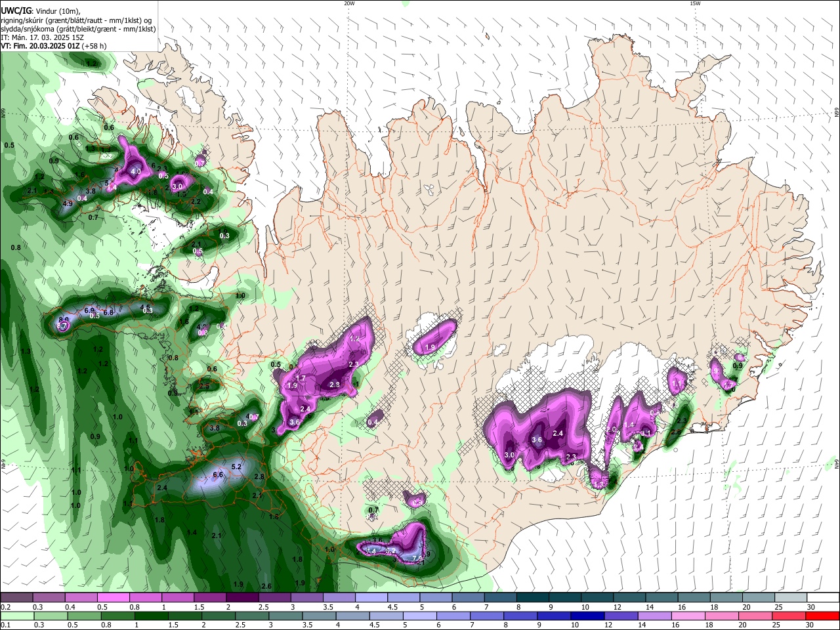This screenshot has height=630, width=840.
Task: Select the pale-purple 0.2–0.3 swatch in the upper scale
Action: click(x=16, y=598)
